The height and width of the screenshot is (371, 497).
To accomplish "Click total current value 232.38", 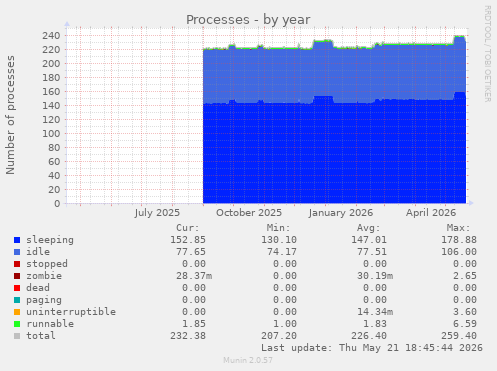I will coord(188,336).
